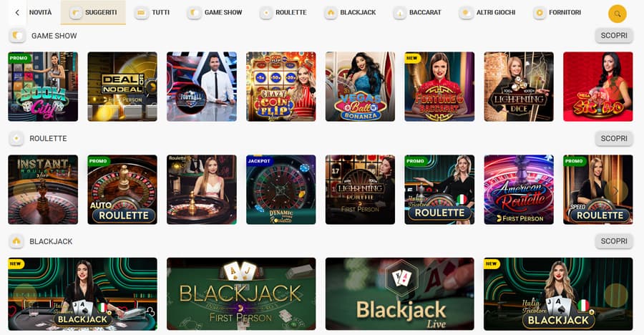Click the Tutti tab icon
Image resolution: width=644 pixels, height=335 pixels.
pyautogui.click(x=141, y=13)
